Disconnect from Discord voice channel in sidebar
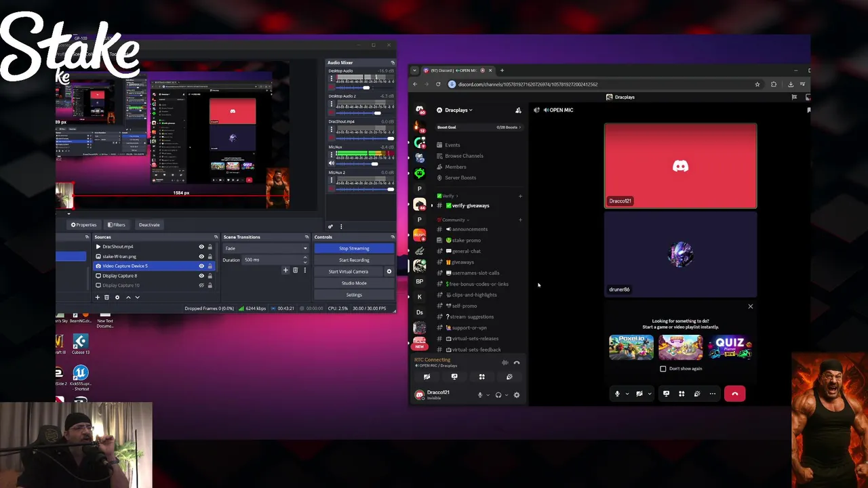The width and height of the screenshot is (868, 488). click(x=517, y=363)
